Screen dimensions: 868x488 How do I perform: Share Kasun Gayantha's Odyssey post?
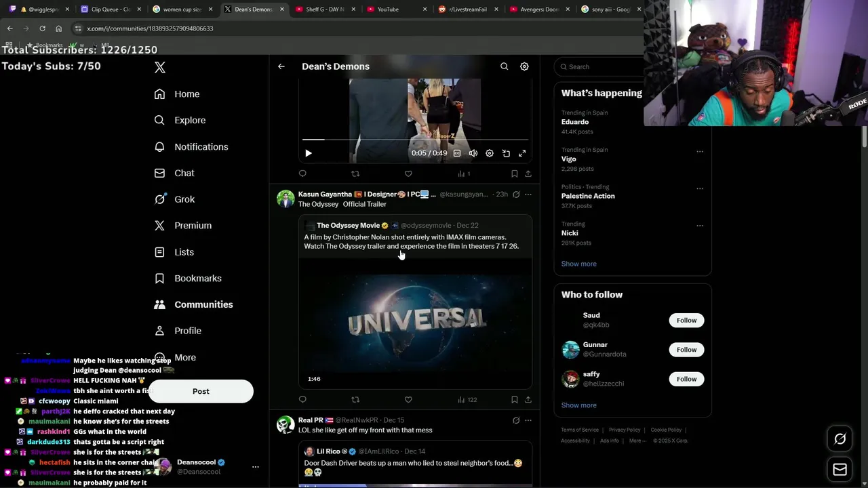[528, 400]
